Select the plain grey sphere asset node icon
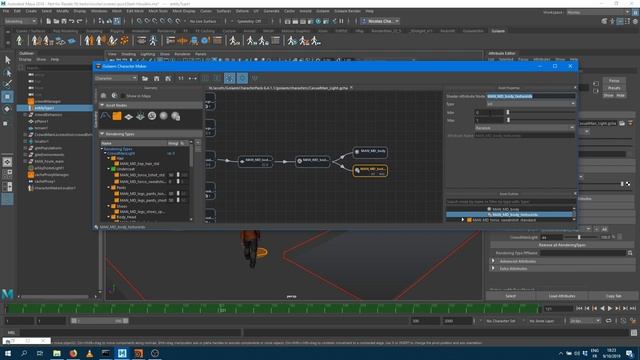Viewport: 640px width, 360px height. pos(164,116)
